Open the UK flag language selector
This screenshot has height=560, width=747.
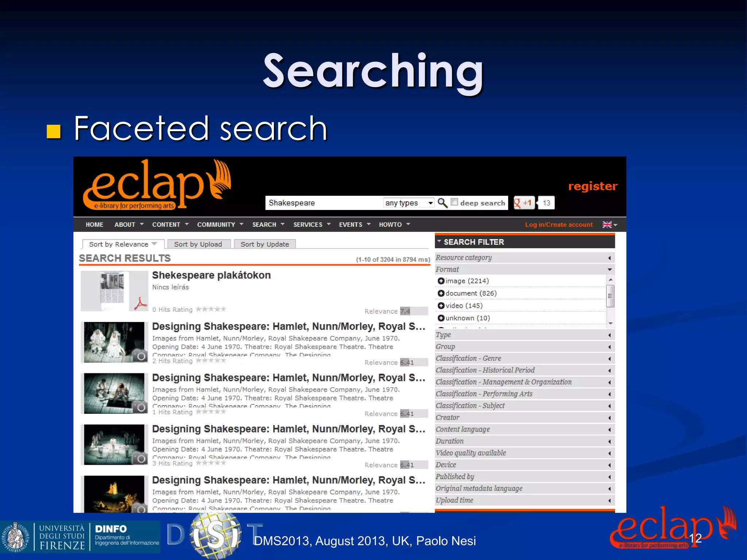click(609, 225)
